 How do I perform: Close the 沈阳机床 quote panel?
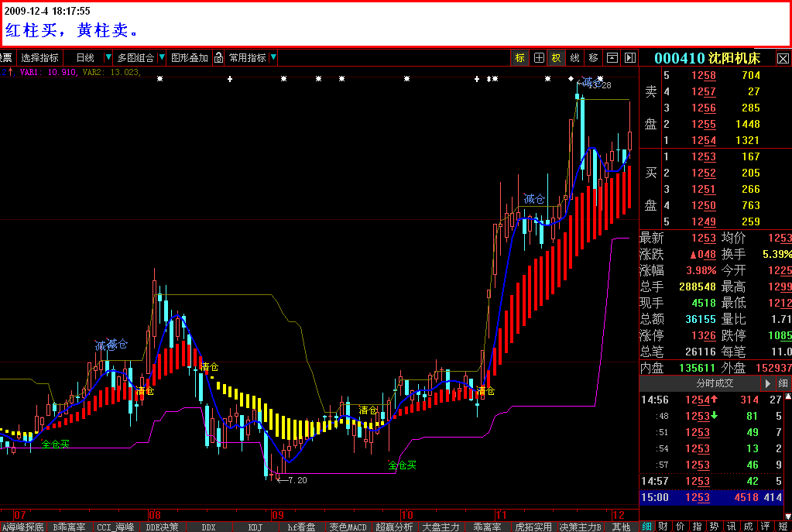pyautogui.click(x=783, y=59)
